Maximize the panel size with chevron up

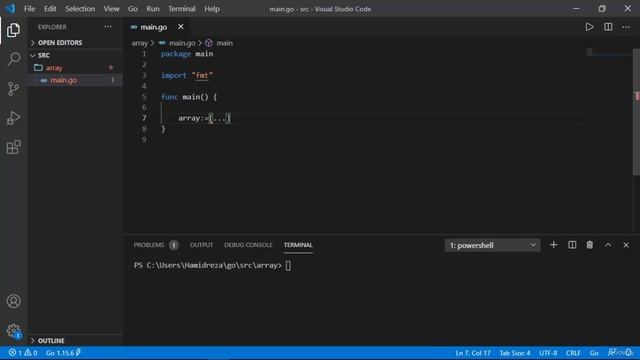coord(608,245)
